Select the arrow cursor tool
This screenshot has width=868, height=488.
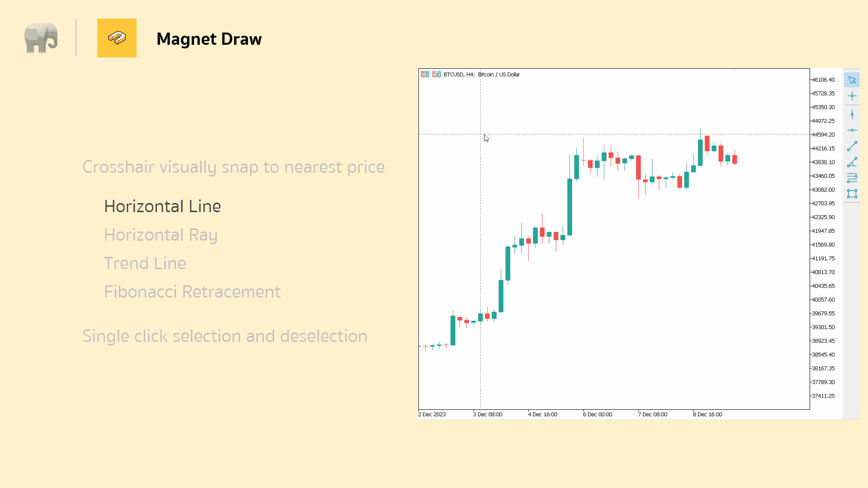[x=853, y=80]
